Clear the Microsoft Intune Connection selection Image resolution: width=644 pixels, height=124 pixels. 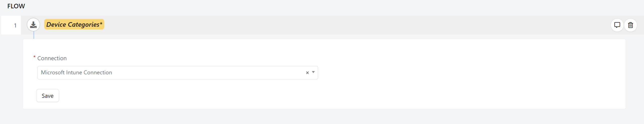307,73
